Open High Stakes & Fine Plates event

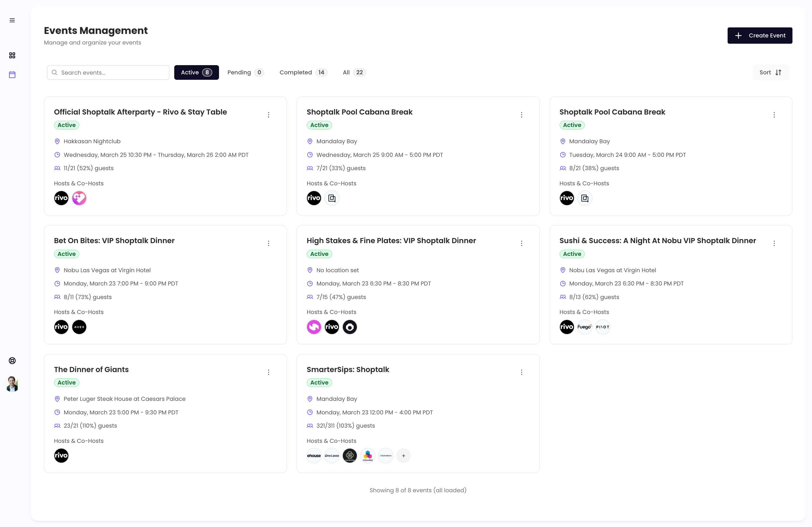pos(391,240)
